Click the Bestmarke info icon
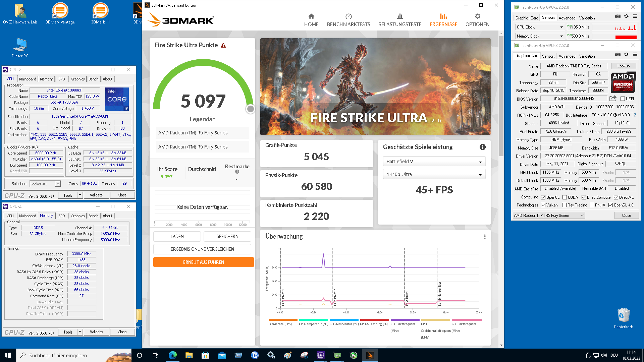 (x=237, y=172)
